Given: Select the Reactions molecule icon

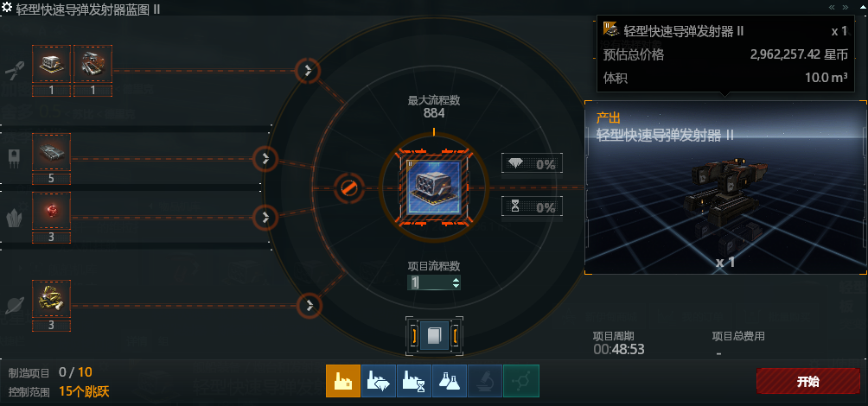Looking at the screenshot, I should (x=521, y=381).
